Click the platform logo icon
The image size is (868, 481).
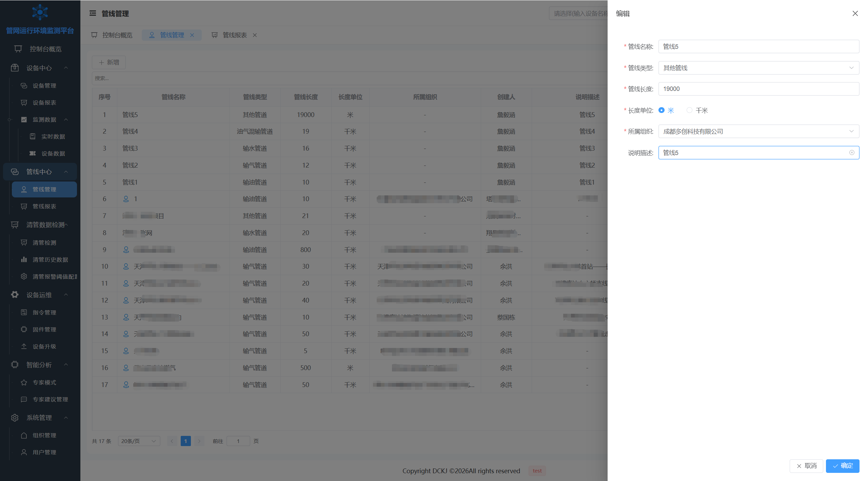pos(40,12)
